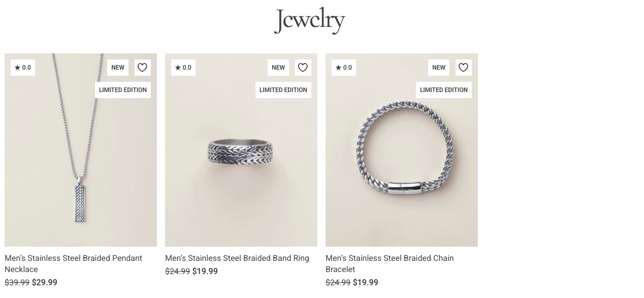Click the star rating icon on the pendant necklace
This screenshot has width=644, height=298.
(18, 67)
